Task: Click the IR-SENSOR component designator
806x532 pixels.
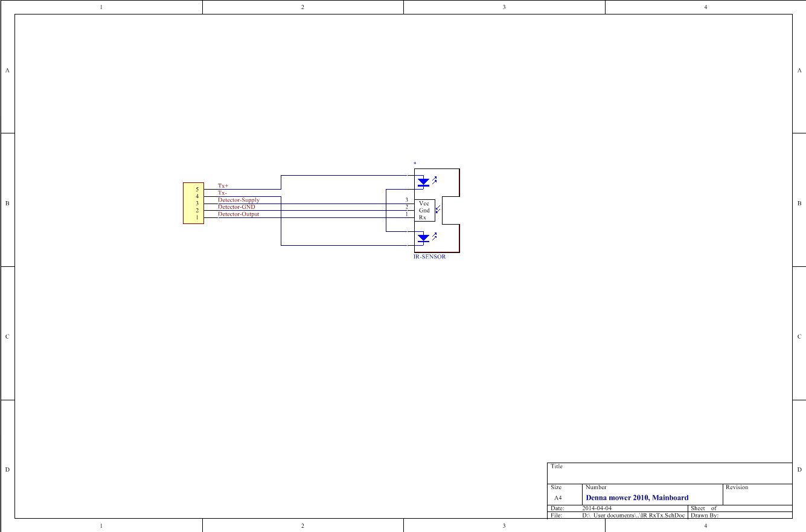Action: tap(430, 257)
